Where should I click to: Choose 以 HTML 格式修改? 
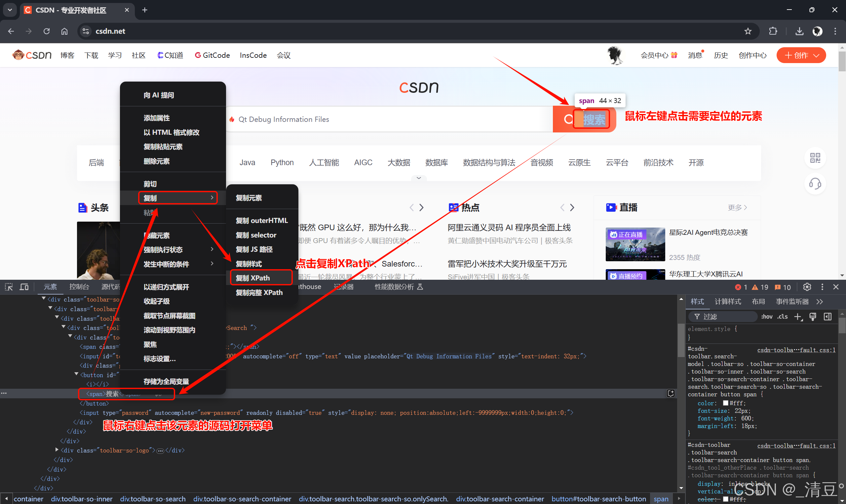[x=173, y=132]
